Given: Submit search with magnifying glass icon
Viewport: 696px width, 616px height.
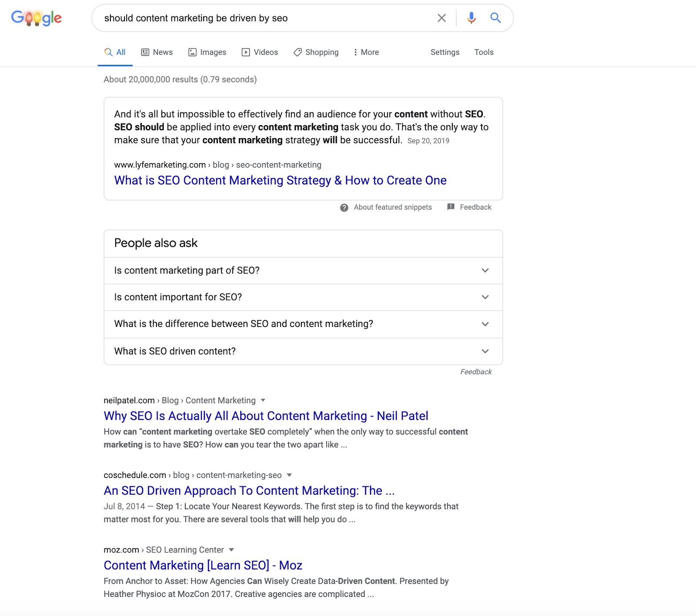Looking at the screenshot, I should coord(495,18).
